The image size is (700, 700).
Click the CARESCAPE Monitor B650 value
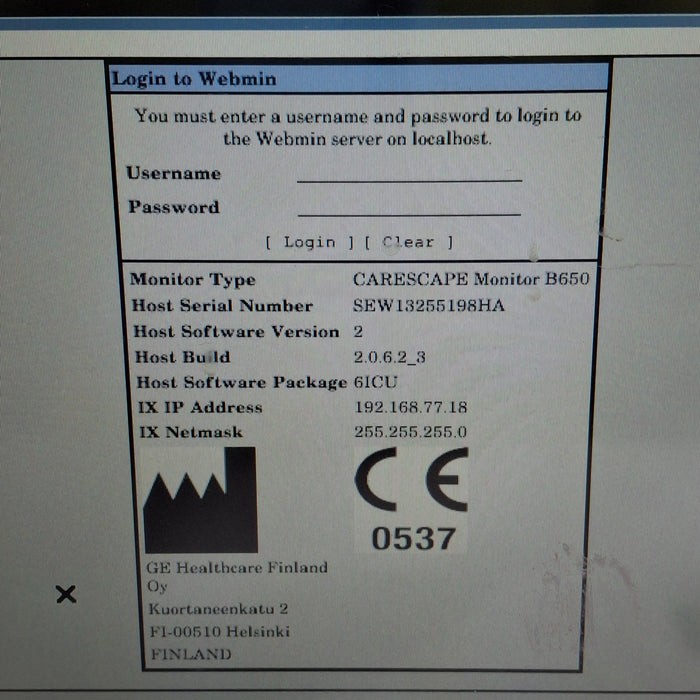[x=471, y=279]
